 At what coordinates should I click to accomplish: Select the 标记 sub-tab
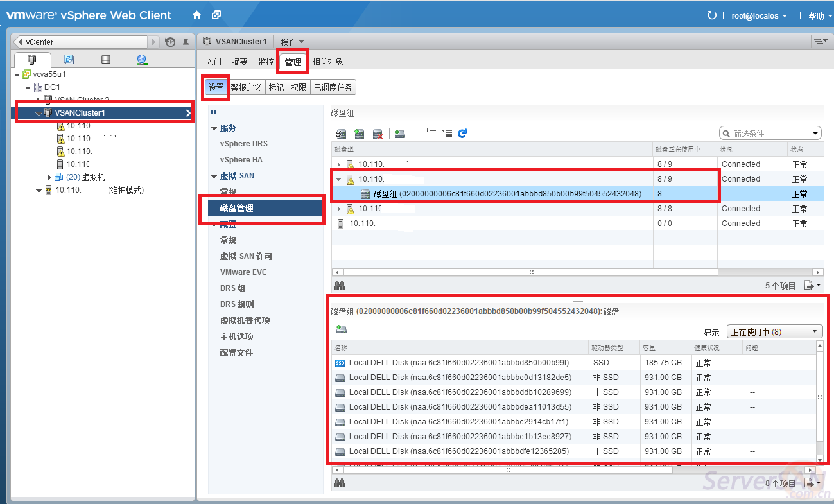[x=276, y=87]
